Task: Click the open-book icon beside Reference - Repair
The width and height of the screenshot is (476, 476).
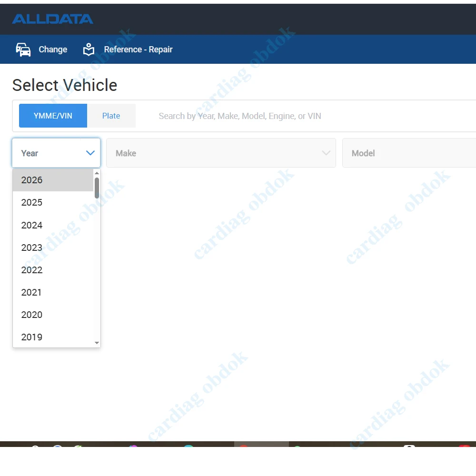Action: coord(89,49)
